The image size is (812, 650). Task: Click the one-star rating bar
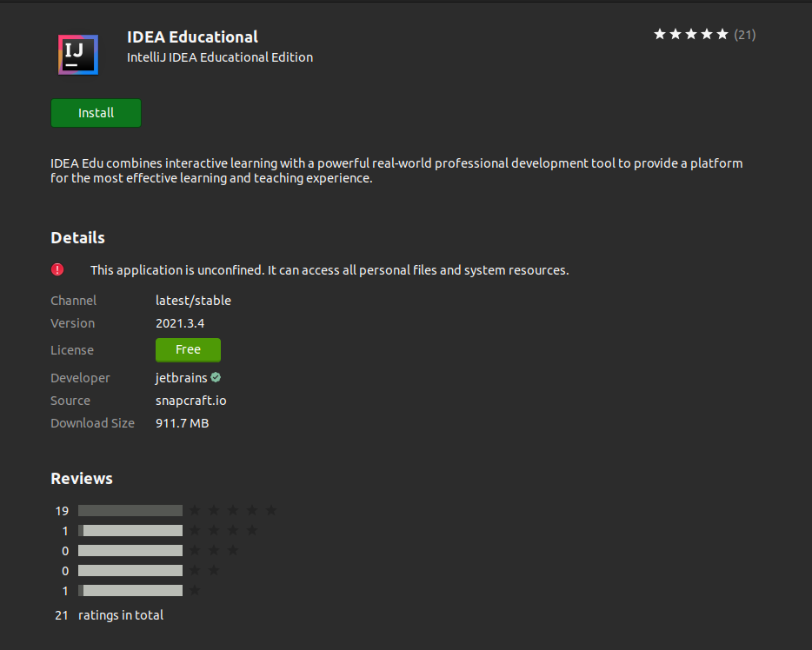130,591
